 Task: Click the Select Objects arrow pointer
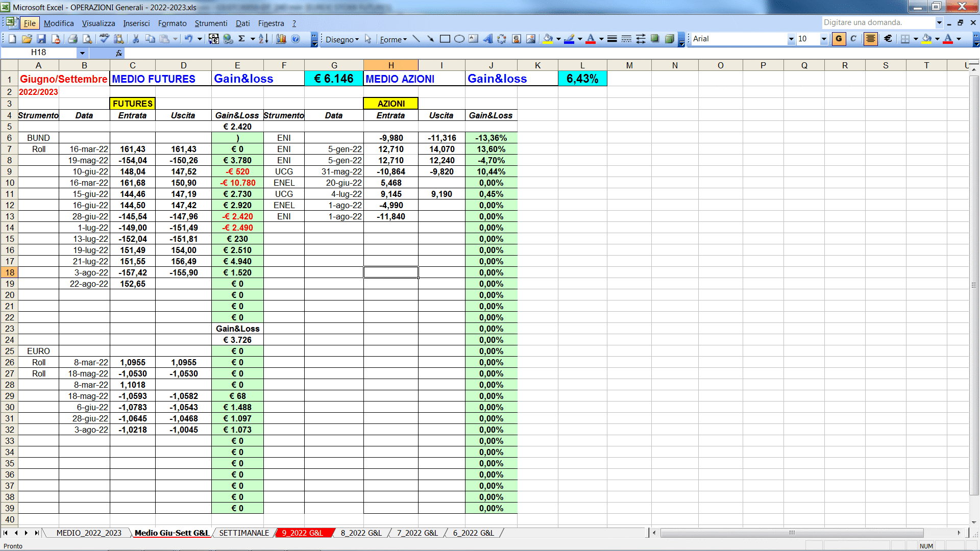tap(368, 39)
